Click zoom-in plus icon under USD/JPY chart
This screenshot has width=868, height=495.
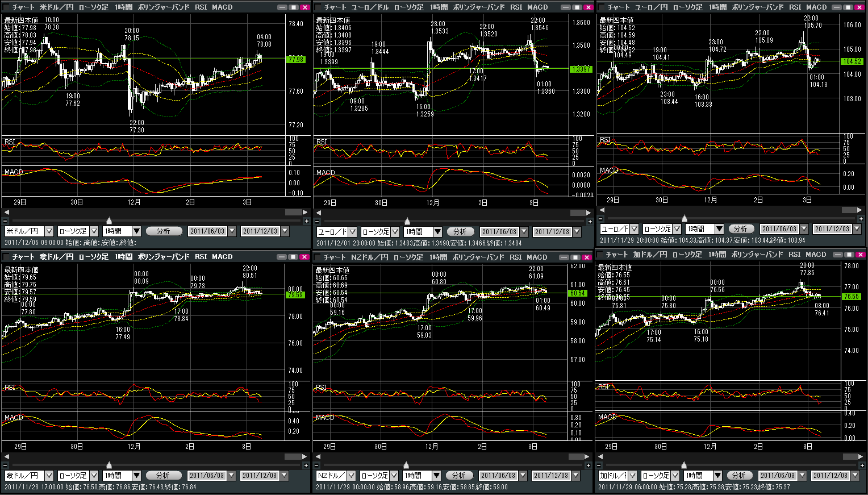(306, 221)
